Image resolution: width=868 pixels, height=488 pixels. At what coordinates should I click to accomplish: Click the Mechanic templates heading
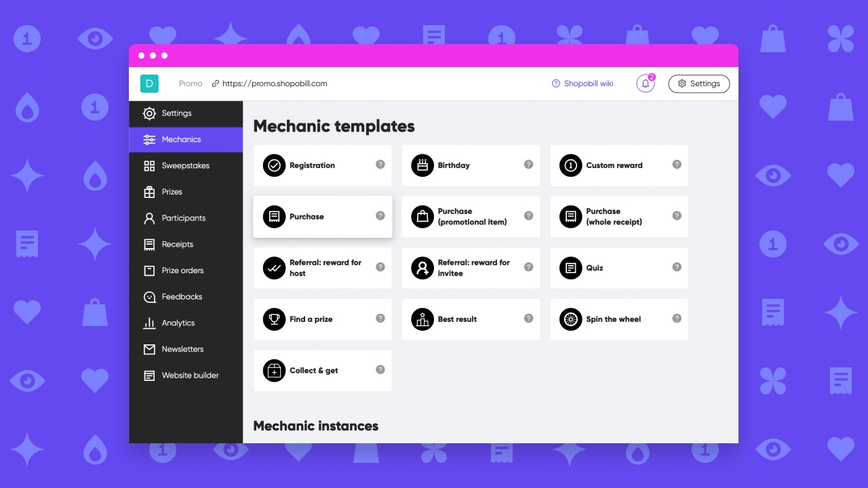pyautogui.click(x=334, y=126)
